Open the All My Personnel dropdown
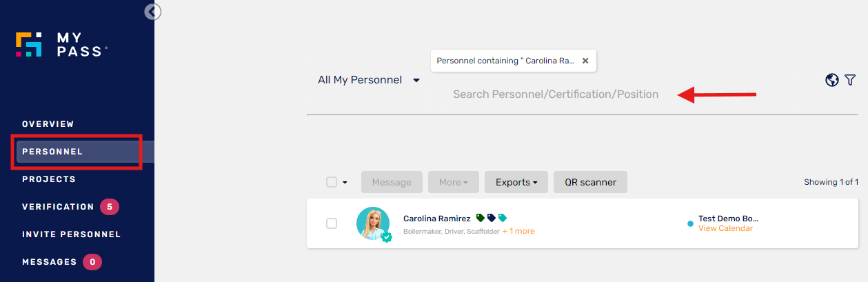 [369, 80]
